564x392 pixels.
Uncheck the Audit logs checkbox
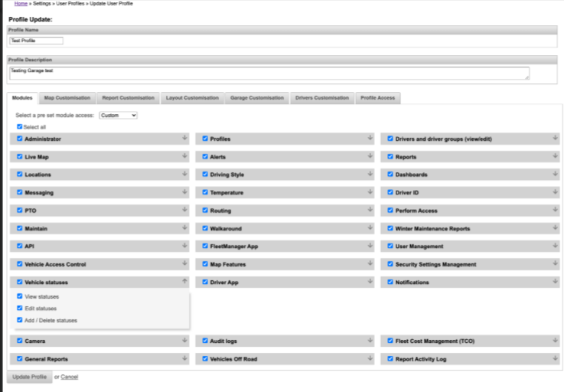[x=205, y=341]
